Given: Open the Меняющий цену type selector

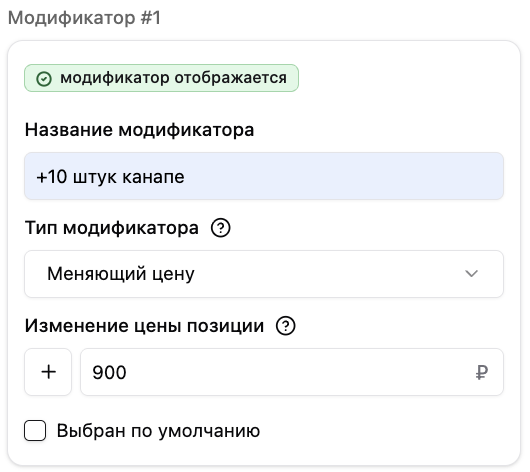Looking at the screenshot, I should click(264, 274).
